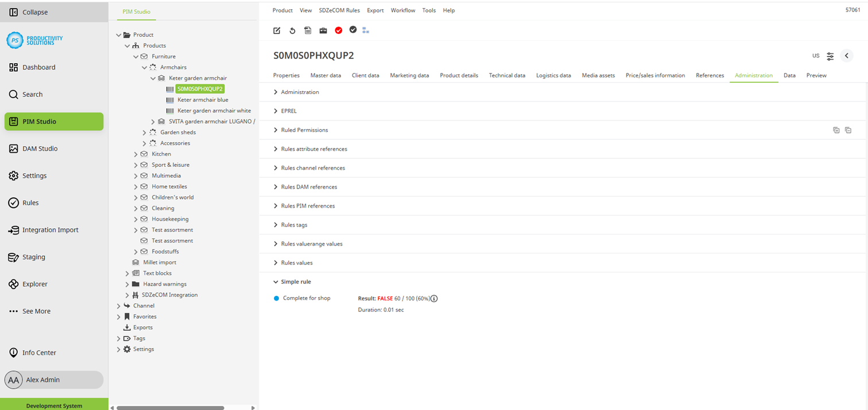Click the dark check status icon

pyautogui.click(x=352, y=30)
